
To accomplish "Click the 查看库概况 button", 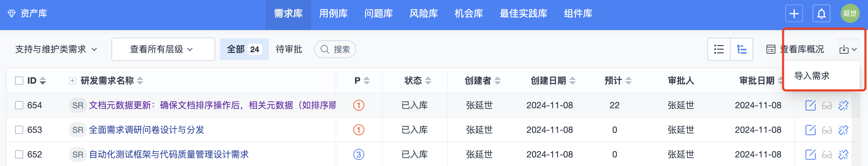I will (795, 49).
